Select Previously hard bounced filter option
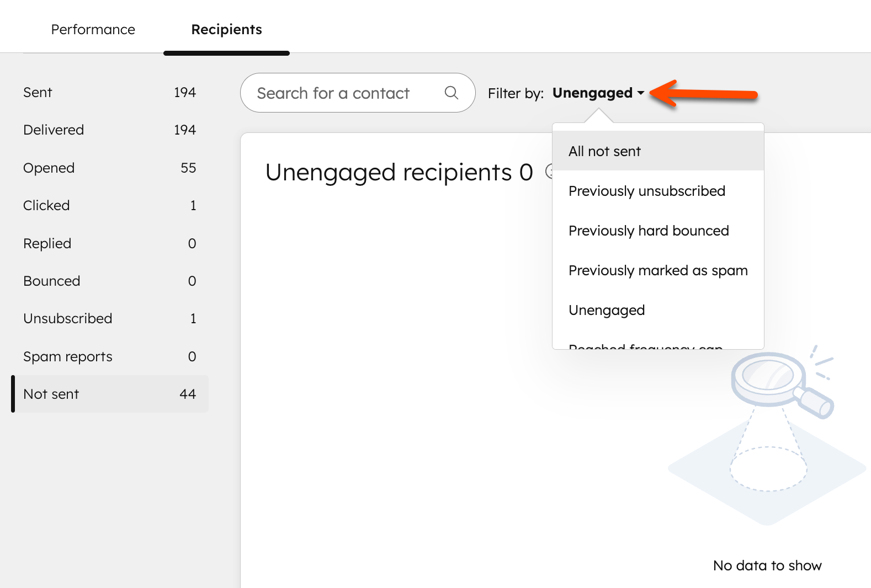Screen dimensions: 871x588 pos(649,231)
